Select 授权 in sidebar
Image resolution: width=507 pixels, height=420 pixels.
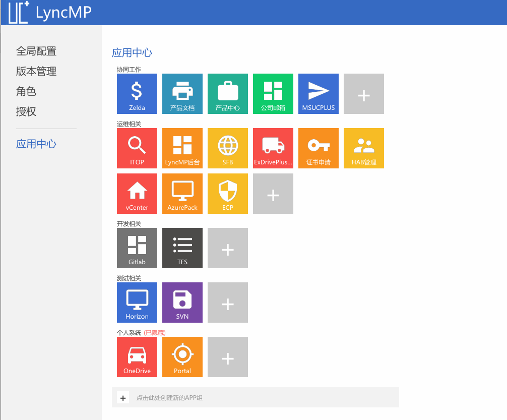tap(26, 111)
